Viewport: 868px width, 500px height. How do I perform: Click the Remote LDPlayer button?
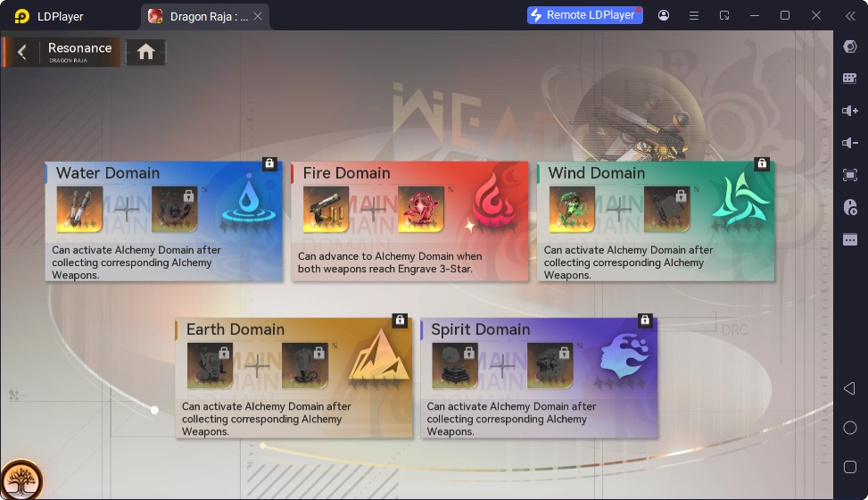coord(584,15)
